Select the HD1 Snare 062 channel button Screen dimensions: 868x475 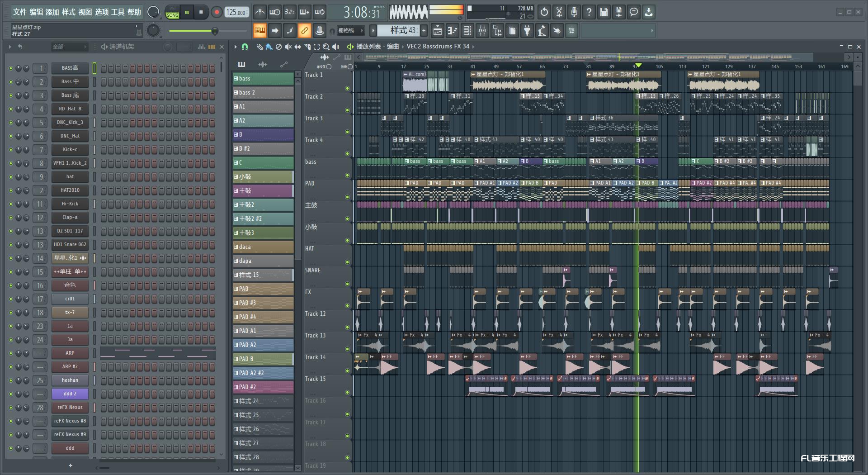[x=70, y=245]
